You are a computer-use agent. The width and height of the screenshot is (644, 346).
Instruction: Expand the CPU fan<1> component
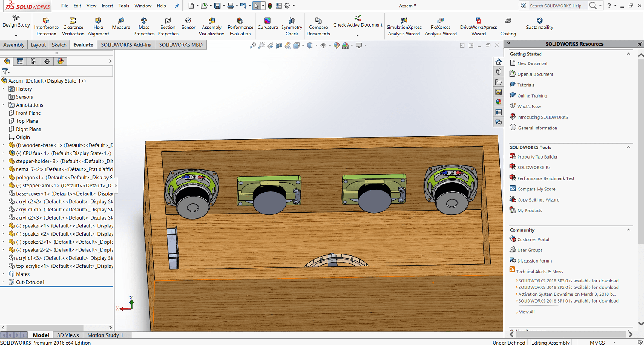tap(3, 153)
